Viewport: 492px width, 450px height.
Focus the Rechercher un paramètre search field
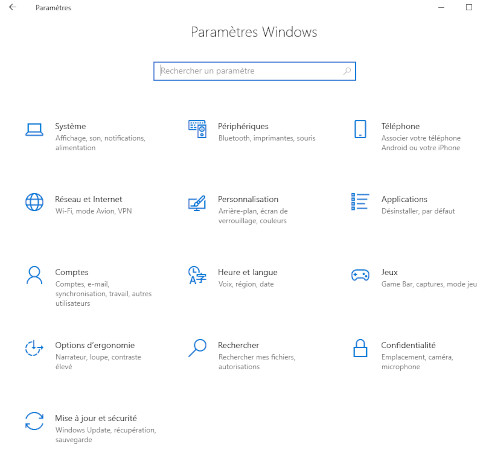254,71
